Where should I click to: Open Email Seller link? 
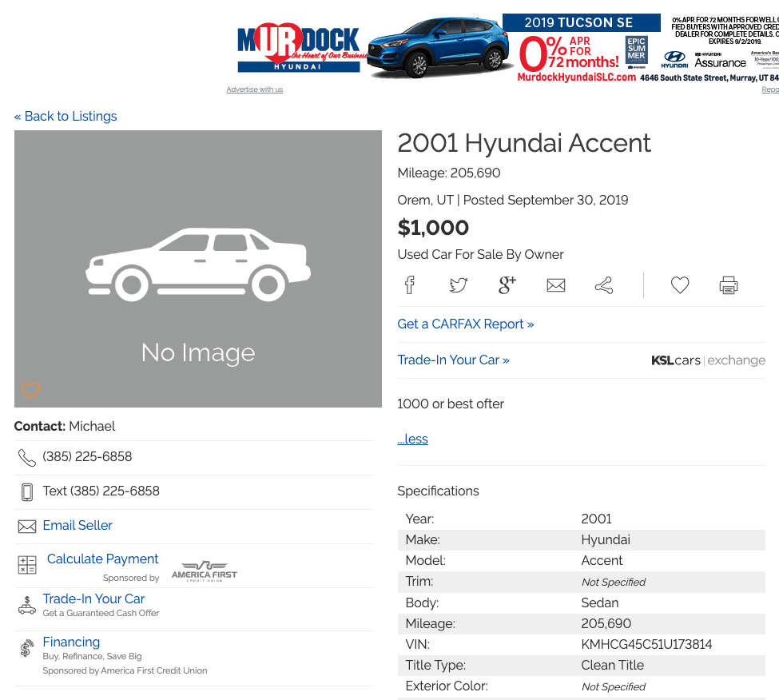click(x=78, y=526)
